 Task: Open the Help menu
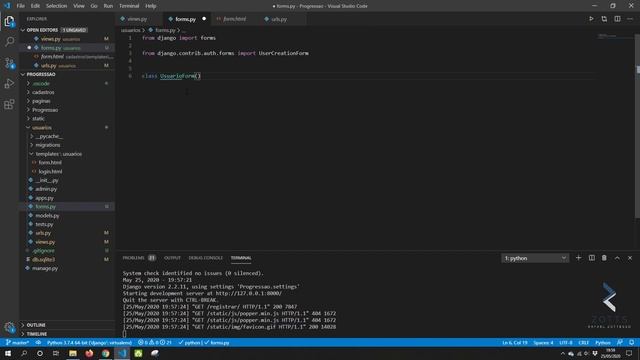(151, 6)
